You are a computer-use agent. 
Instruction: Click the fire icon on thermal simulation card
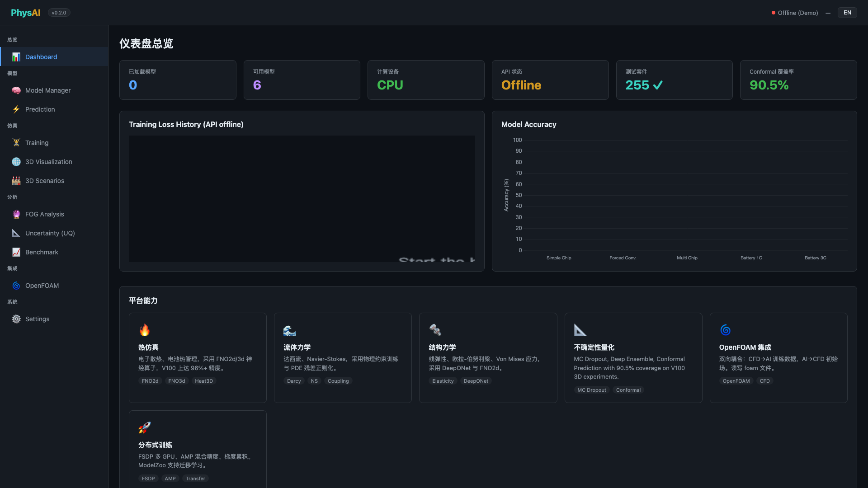point(145,330)
